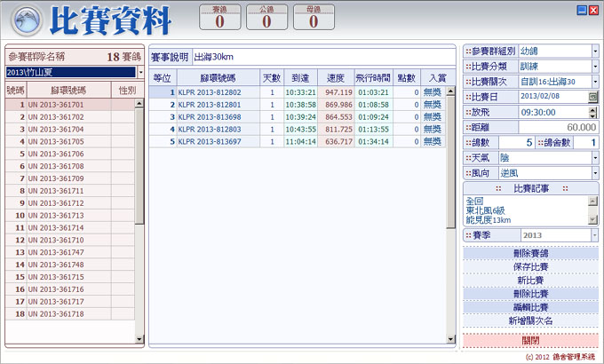Open the calendar picker for 比賽日
The width and height of the screenshot is (604, 364).
(593, 97)
